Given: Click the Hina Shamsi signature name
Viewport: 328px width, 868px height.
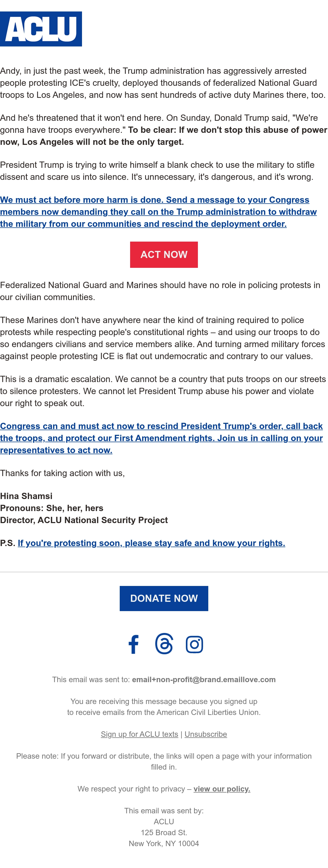Looking at the screenshot, I should pos(26,496).
